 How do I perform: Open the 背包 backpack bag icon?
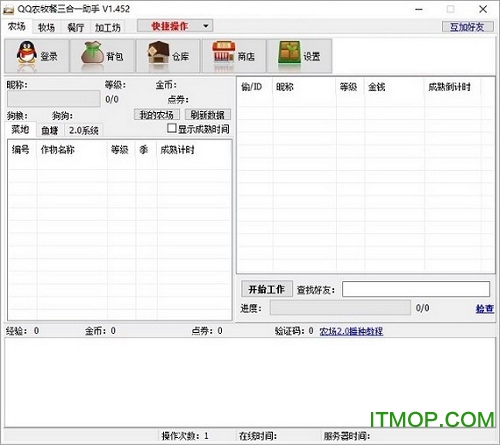102,56
